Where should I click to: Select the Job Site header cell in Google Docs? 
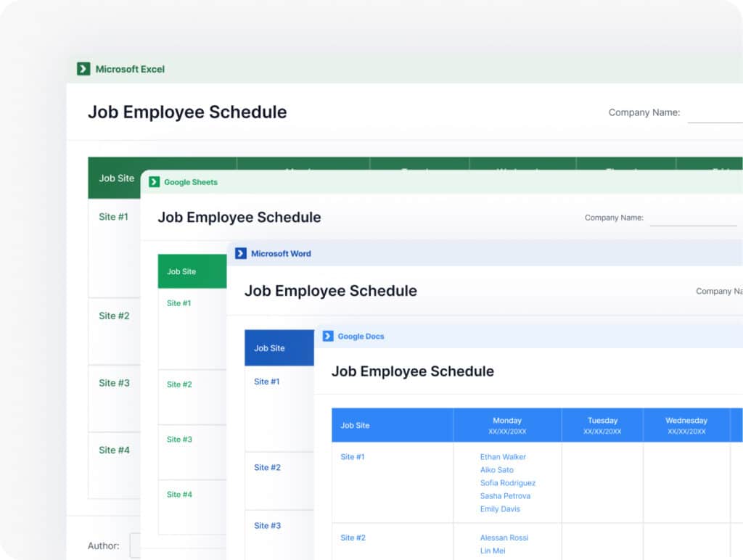click(x=392, y=425)
